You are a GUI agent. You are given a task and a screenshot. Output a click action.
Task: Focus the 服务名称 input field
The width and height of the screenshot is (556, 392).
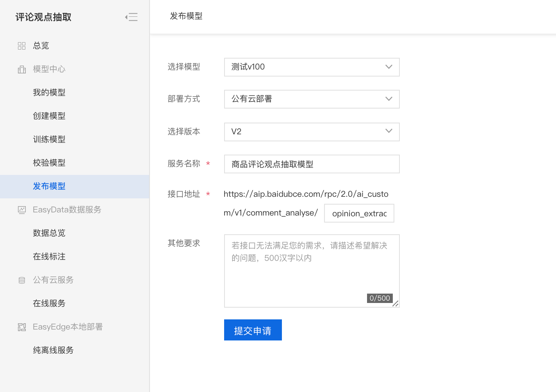312,164
